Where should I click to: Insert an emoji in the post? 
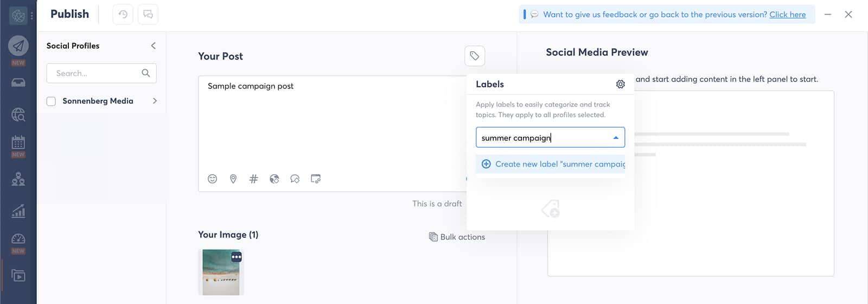click(212, 179)
